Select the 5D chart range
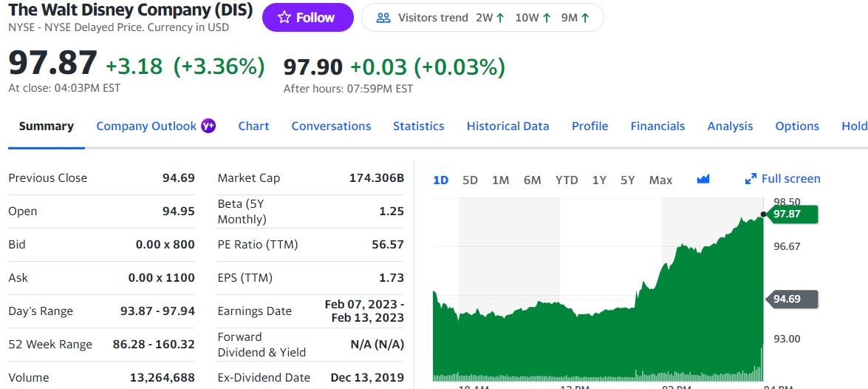 pos(470,180)
